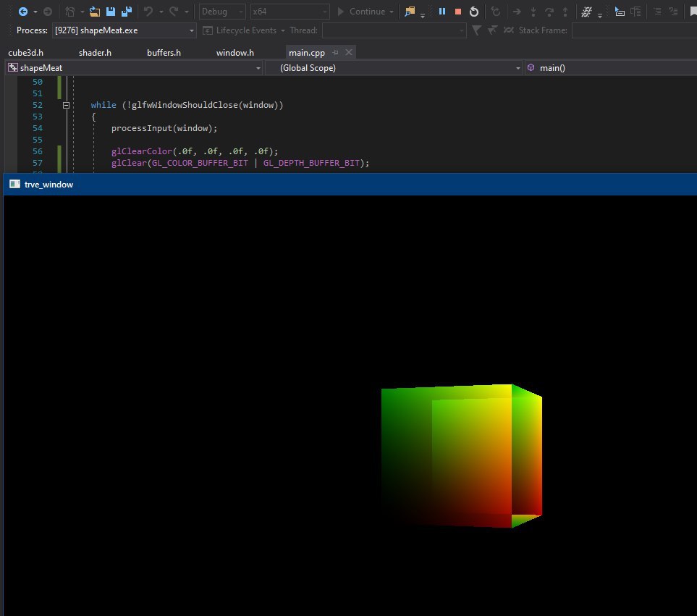697x616 pixels.
Task: Toggle pin on main.cpp tab
Action: coord(336,53)
